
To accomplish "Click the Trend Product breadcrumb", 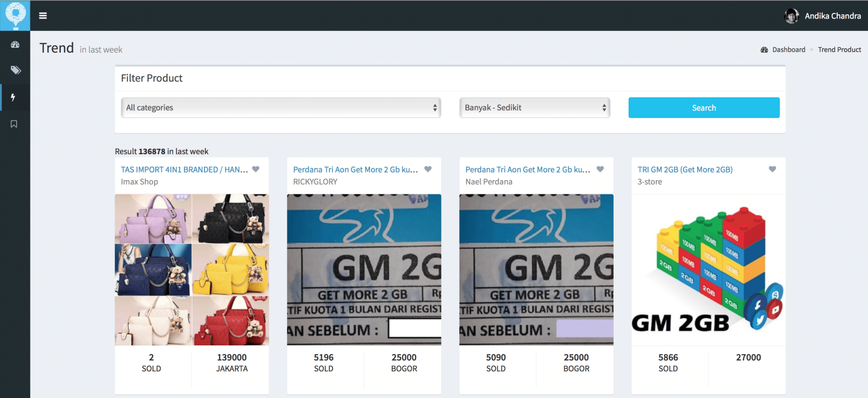I will click(x=839, y=49).
